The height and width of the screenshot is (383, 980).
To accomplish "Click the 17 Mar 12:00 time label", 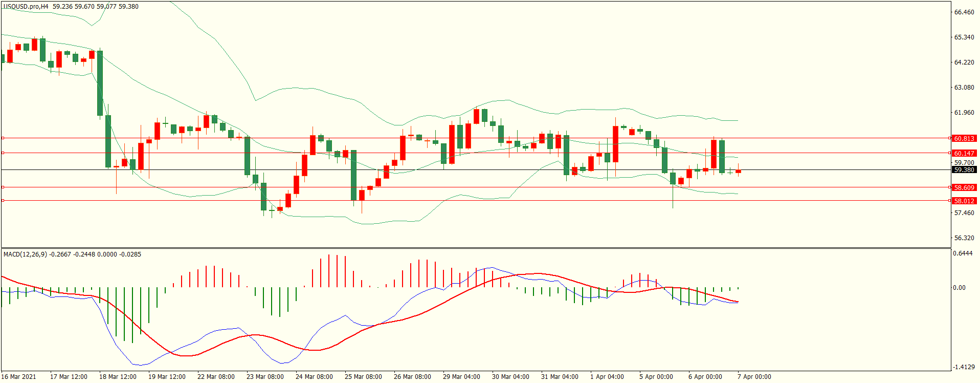I will coord(69,377).
